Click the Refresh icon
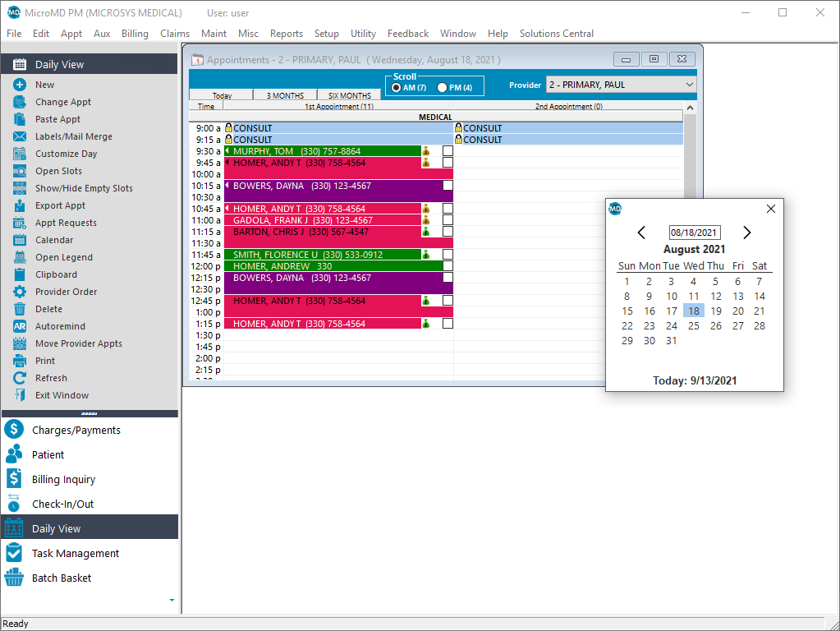The image size is (840, 631). pos(20,378)
